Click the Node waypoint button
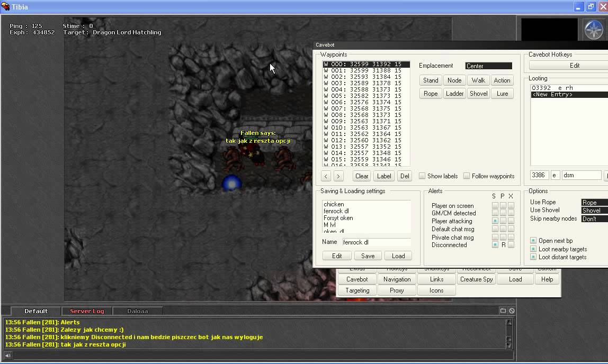 click(454, 80)
